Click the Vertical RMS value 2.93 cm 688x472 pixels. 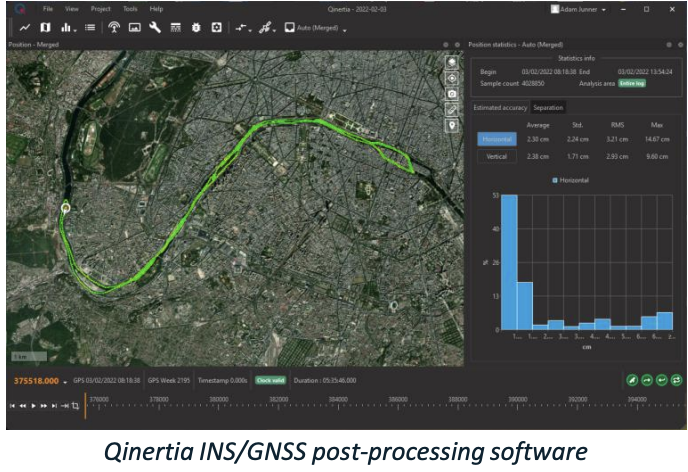coord(617,156)
